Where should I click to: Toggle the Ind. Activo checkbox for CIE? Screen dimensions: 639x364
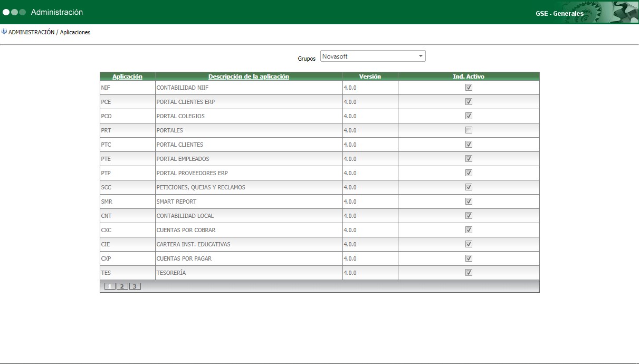click(469, 244)
